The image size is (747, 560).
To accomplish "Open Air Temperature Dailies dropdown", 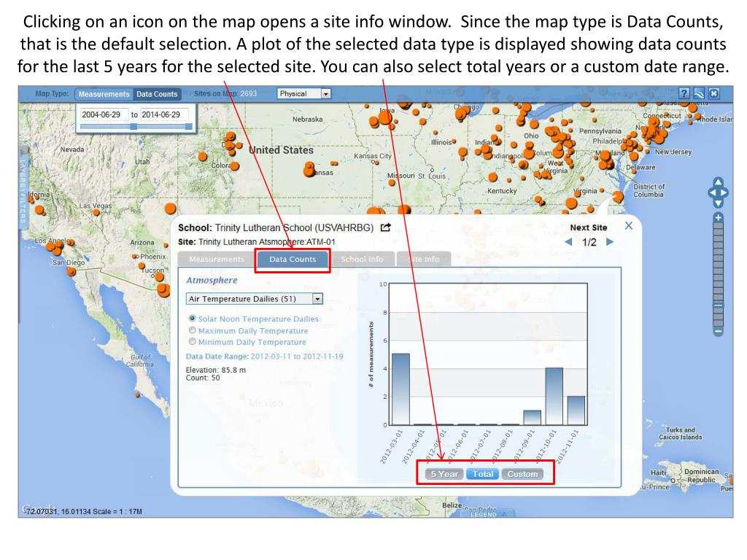I will coord(254,298).
